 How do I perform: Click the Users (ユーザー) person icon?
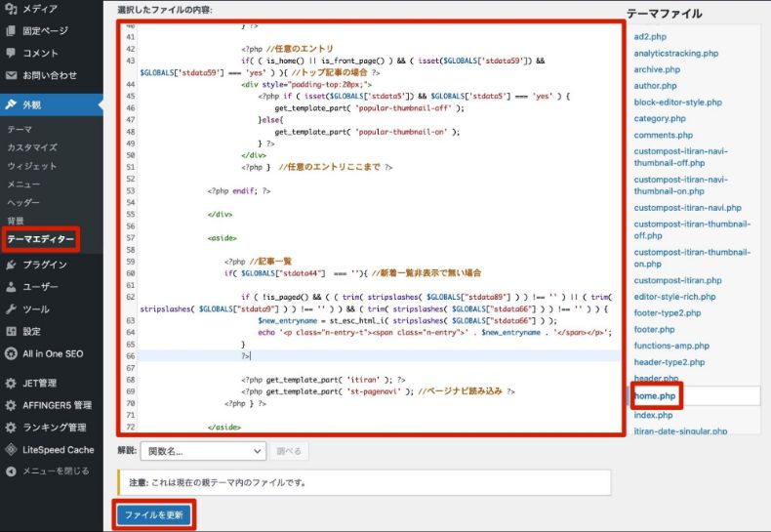[x=11, y=287]
